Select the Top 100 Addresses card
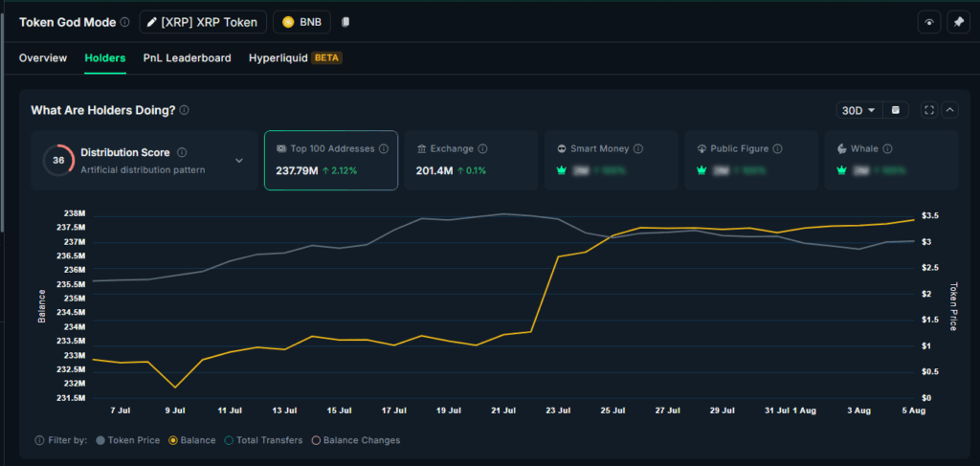The height and width of the screenshot is (466, 980). [x=331, y=161]
